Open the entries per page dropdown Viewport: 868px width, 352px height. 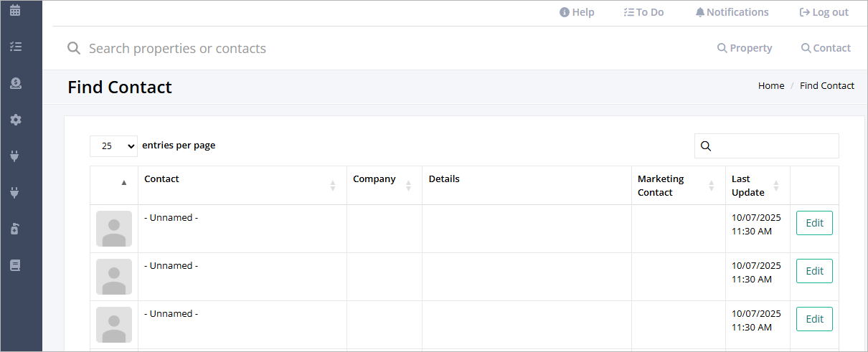click(113, 146)
